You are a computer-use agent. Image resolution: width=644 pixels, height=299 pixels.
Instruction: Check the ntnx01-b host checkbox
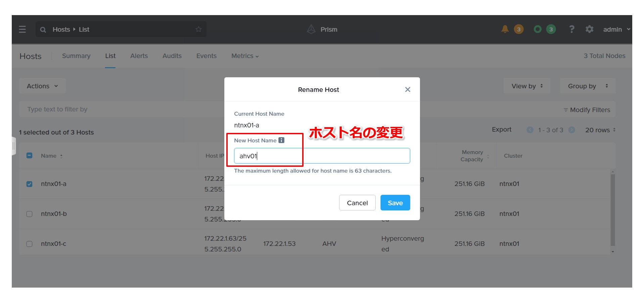coord(30,214)
